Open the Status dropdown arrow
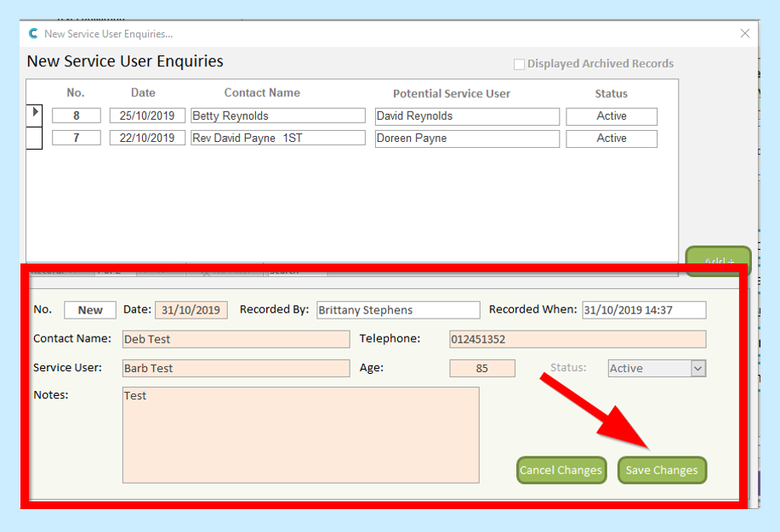780x532 pixels. coord(697,369)
